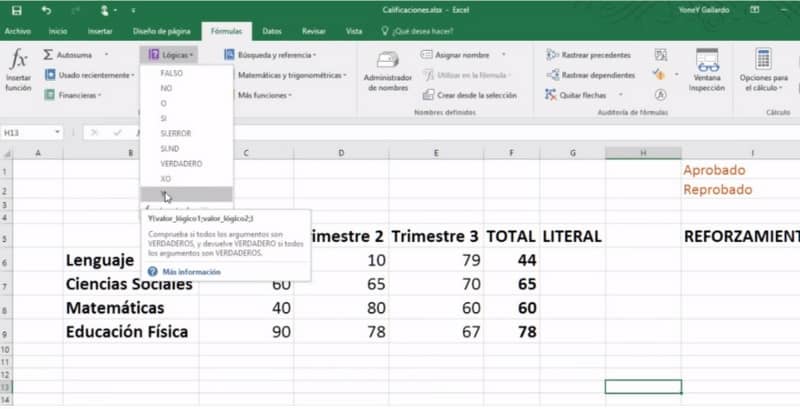The height and width of the screenshot is (409, 800).
Task: Open the Archivo tab
Action: click(x=17, y=31)
